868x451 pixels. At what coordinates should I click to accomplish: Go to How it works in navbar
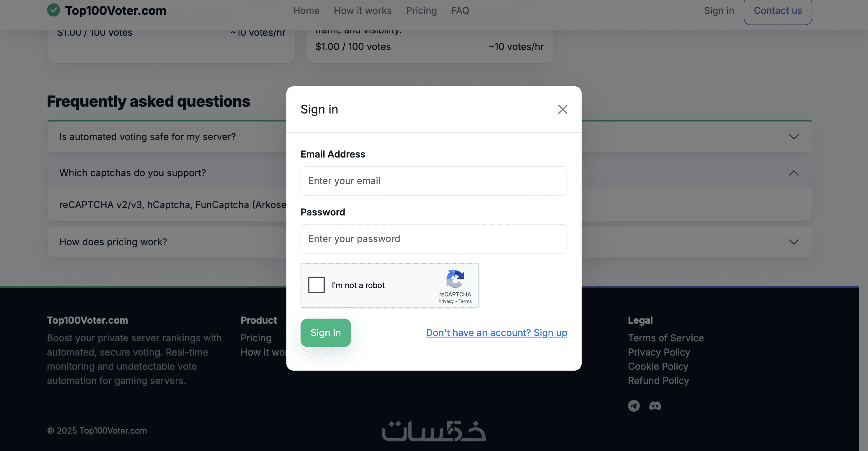click(363, 10)
